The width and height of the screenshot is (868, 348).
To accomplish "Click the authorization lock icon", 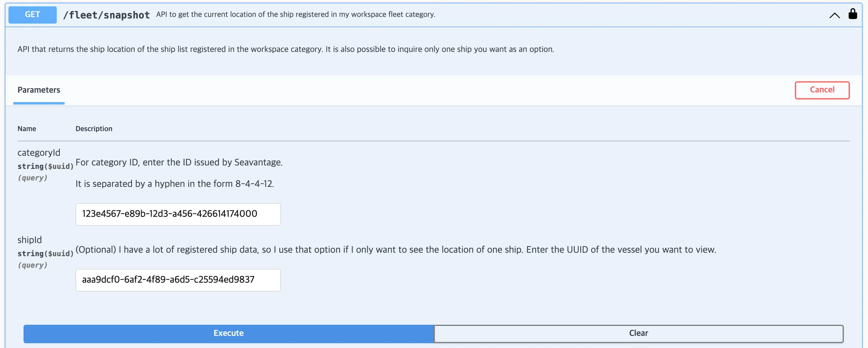I will point(852,14).
